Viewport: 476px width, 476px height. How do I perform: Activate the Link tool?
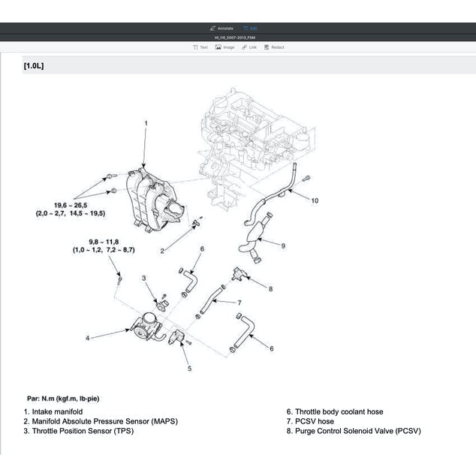click(x=249, y=47)
